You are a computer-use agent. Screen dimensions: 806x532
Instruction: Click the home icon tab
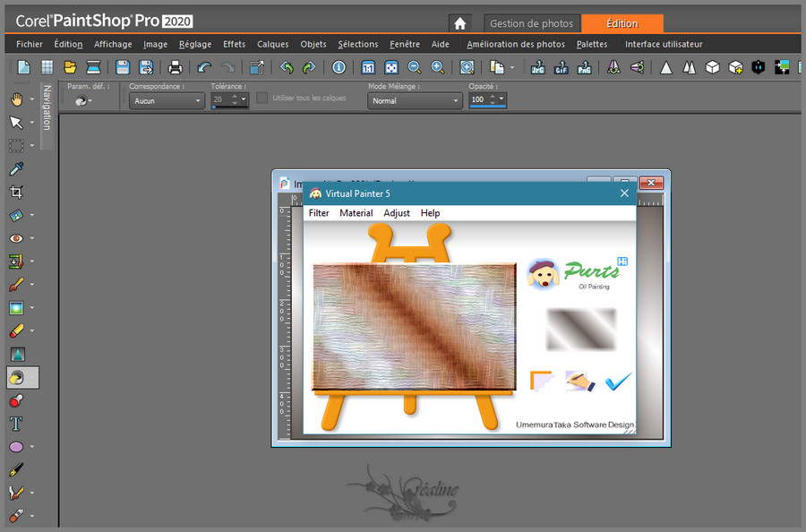(x=459, y=23)
